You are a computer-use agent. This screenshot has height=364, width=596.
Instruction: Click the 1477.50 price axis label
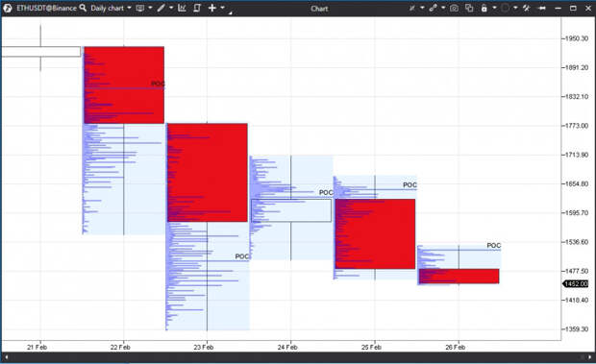[x=577, y=271]
